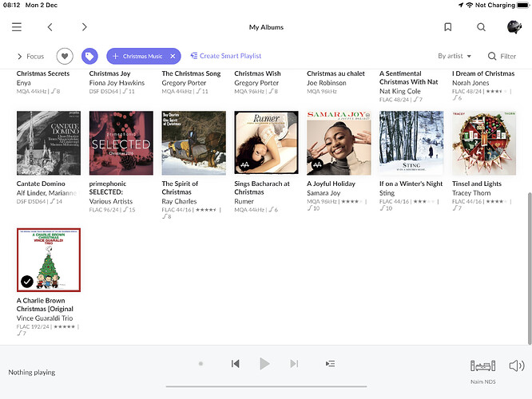Tap the Wi-Fi status icon
Image resolution: width=532 pixels, height=399 pixels.
[x=470, y=5]
